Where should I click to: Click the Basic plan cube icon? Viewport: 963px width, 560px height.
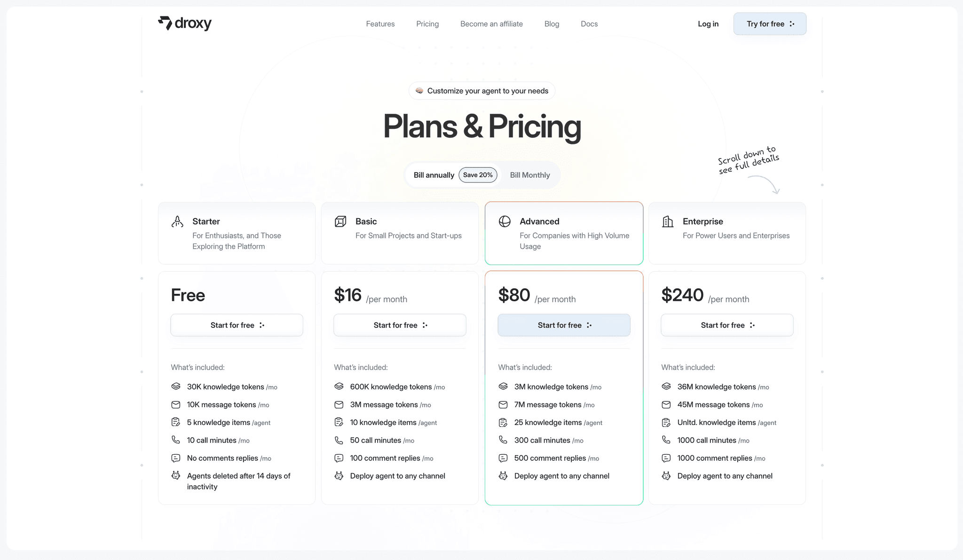[340, 221]
